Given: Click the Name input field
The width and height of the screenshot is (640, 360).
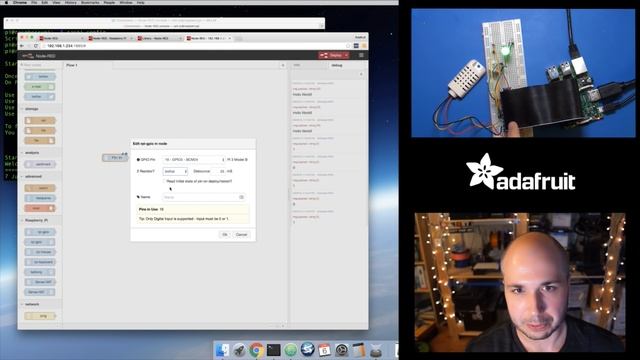Looking at the screenshot, I should coord(204,197).
